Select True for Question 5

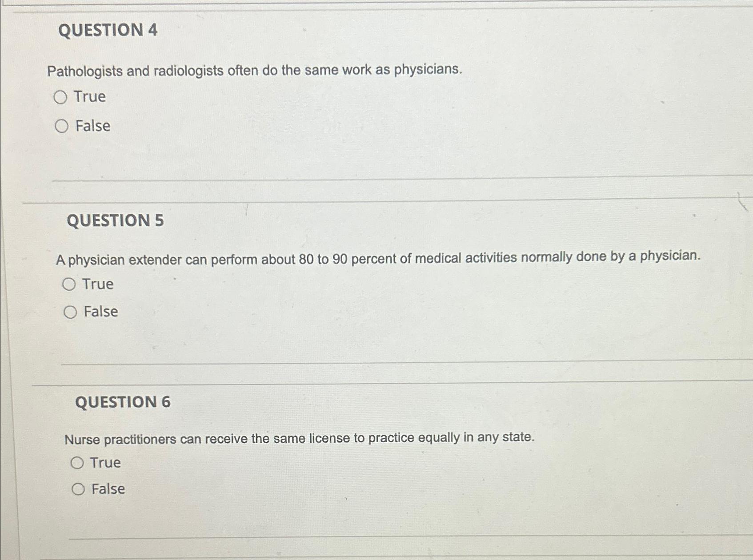click(x=69, y=284)
